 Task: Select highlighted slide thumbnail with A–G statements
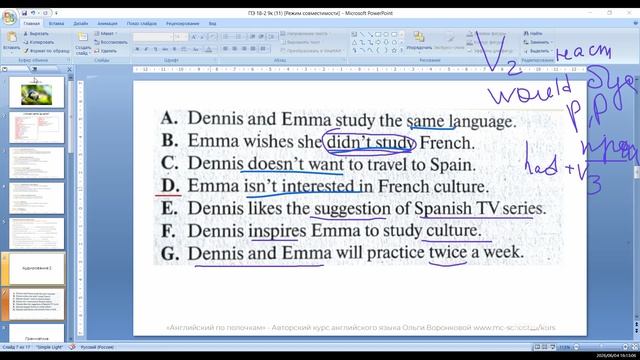(x=37, y=304)
